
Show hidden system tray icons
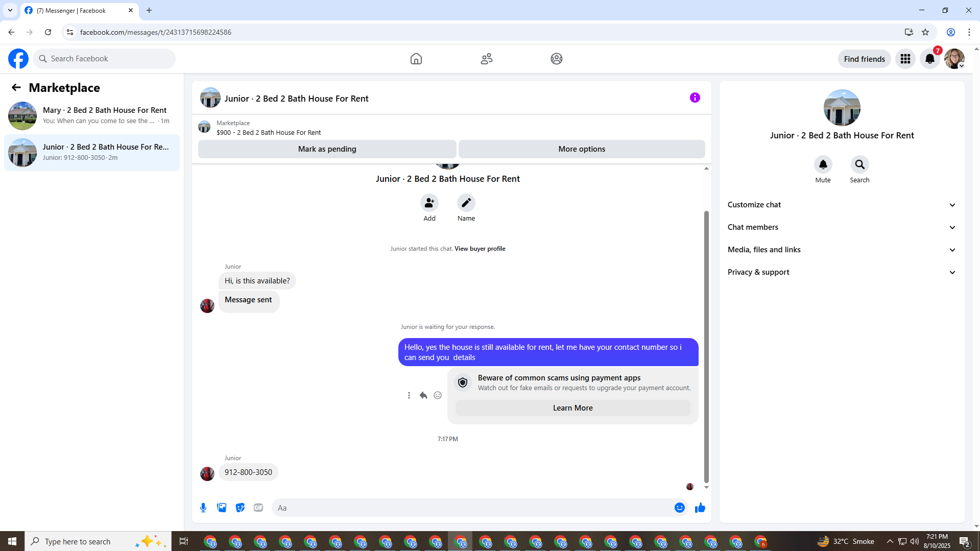(890, 541)
